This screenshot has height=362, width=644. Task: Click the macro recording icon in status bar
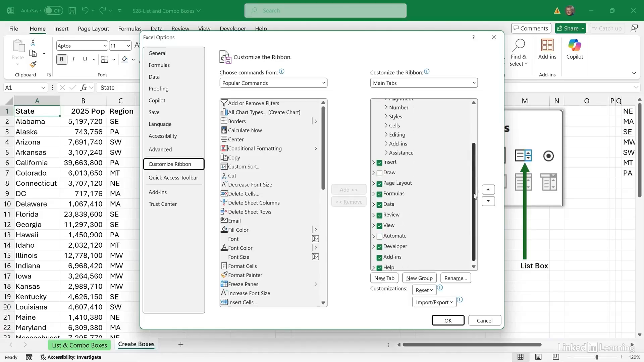[29, 357]
